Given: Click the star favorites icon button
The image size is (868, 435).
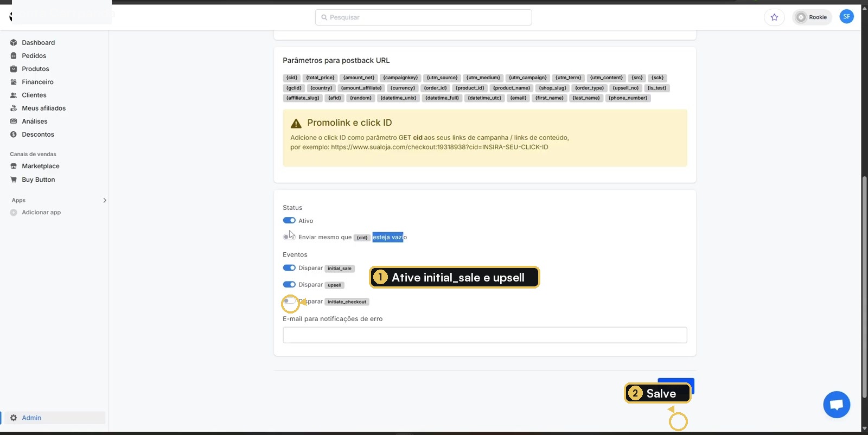Looking at the screenshot, I should tap(774, 17).
